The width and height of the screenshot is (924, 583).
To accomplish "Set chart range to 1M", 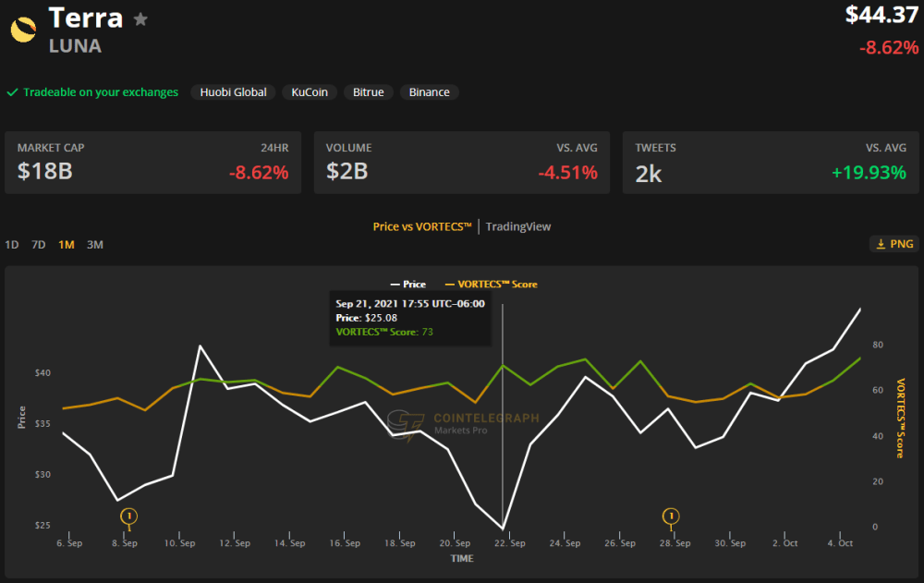I will (x=66, y=245).
